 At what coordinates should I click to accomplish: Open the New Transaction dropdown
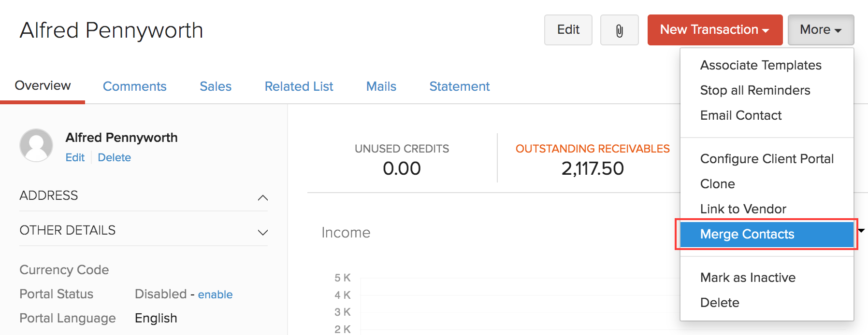tap(714, 30)
